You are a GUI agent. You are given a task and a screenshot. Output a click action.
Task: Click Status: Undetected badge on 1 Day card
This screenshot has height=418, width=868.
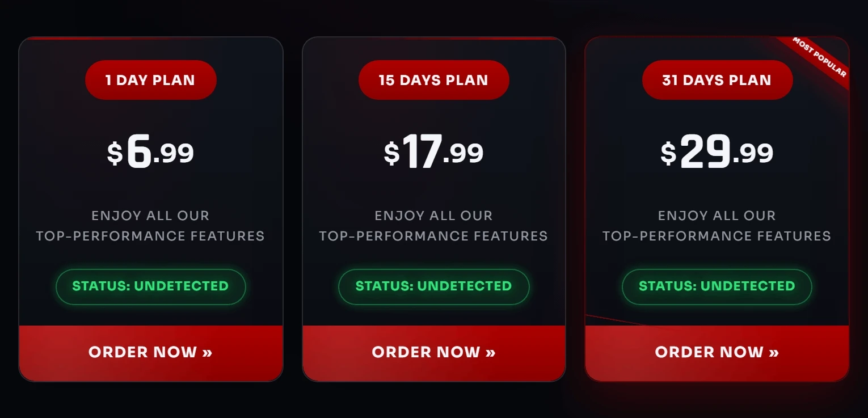[150, 286]
